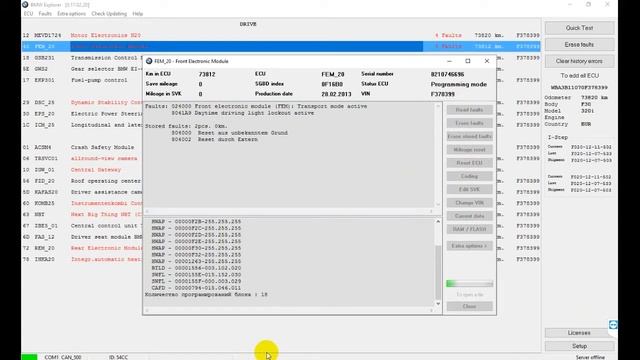Select the highlighted FEM_20 row
The image size is (640, 360).
pyautogui.click(x=281, y=47)
